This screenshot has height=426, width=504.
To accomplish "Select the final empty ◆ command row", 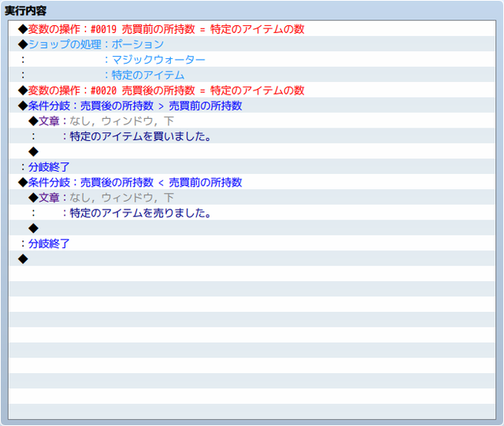I will [x=252, y=259].
